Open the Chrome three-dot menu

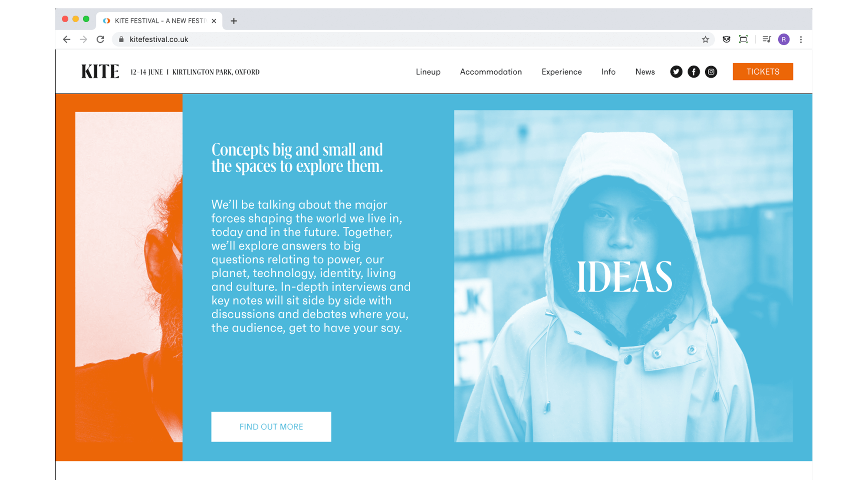(801, 39)
